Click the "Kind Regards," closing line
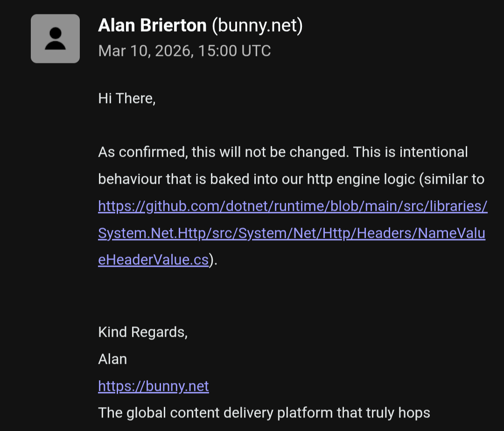 tap(143, 332)
